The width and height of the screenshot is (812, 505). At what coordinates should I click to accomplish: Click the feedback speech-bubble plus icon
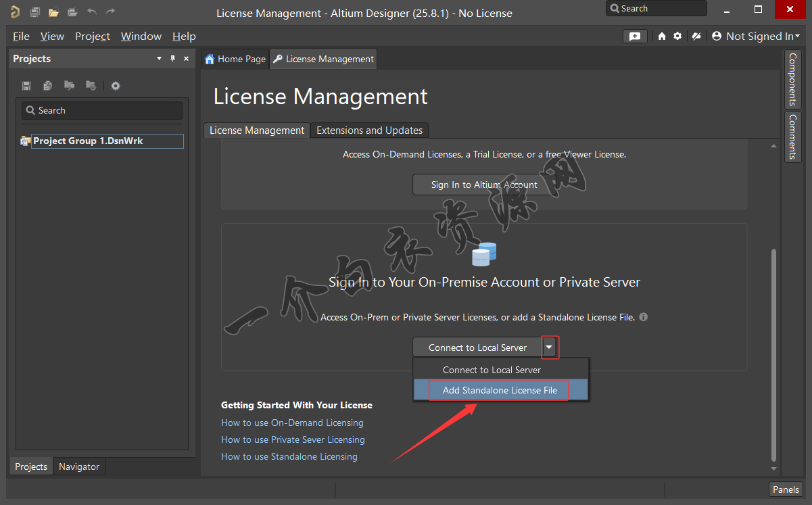point(635,37)
